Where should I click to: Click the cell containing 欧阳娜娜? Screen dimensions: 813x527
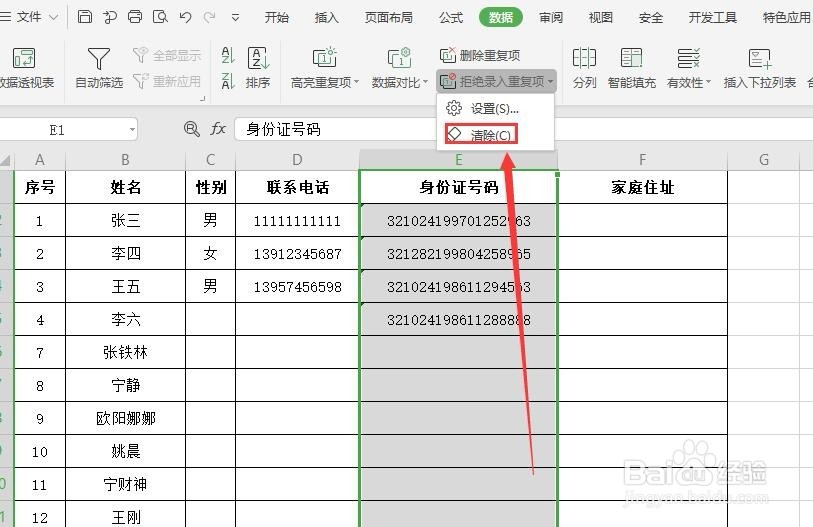125,418
